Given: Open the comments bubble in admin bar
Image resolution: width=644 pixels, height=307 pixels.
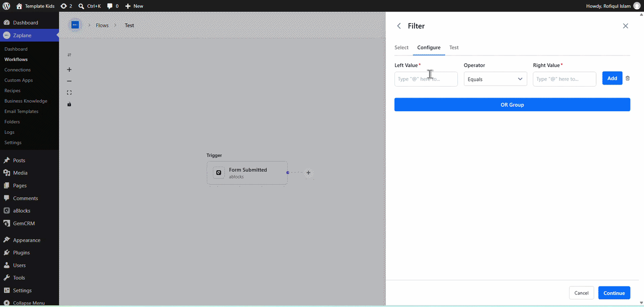Looking at the screenshot, I should pyautogui.click(x=113, y=6).
